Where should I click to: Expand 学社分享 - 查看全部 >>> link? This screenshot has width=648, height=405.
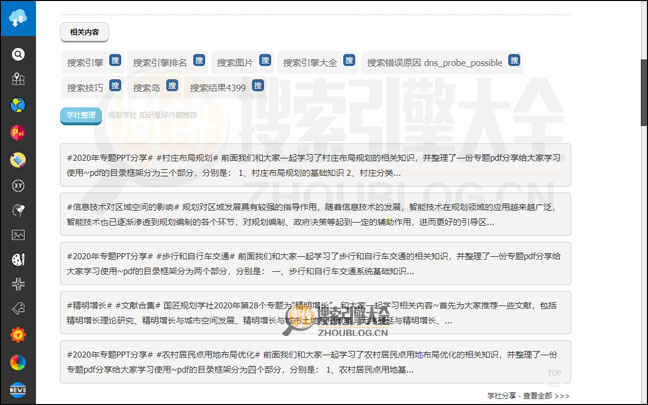[528, 396]
